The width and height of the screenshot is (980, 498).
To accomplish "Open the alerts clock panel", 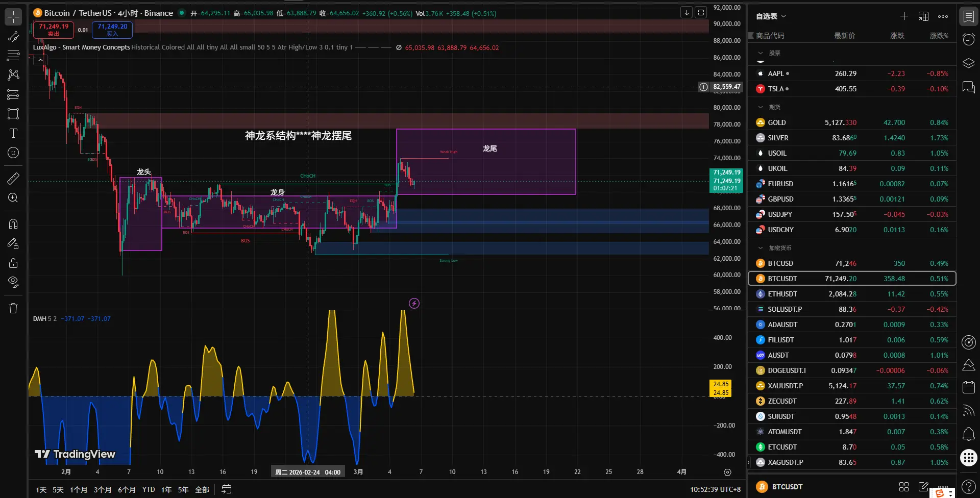I will 968,40.
